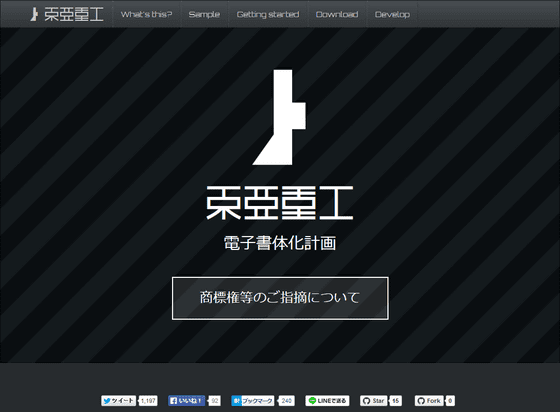Click the GitHub star count 15
560x412 pixels.
[395, 401]
